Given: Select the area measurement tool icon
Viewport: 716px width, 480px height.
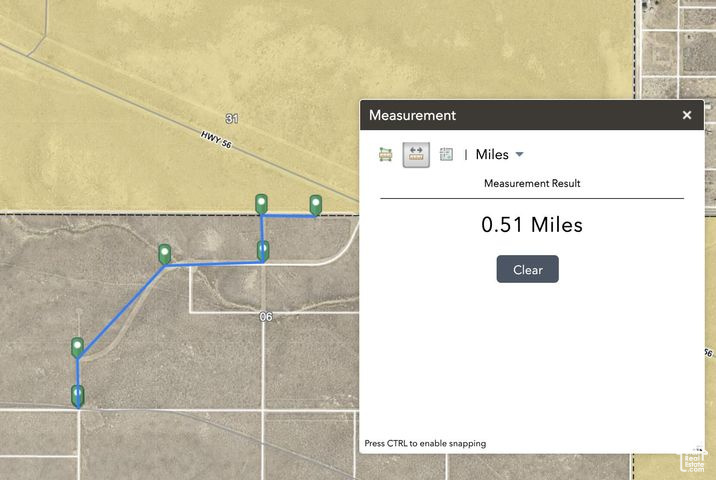Looking at the screenshot, I should [x=385, y=155].
